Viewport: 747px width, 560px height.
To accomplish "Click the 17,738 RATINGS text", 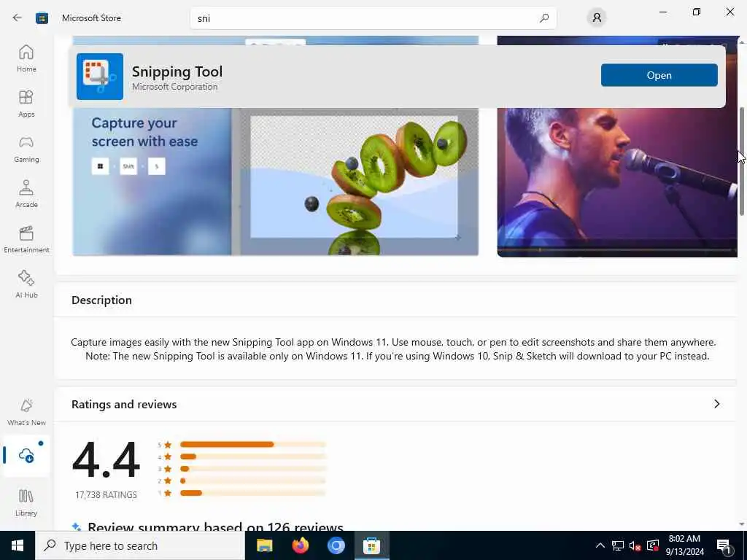I will 106,495.
